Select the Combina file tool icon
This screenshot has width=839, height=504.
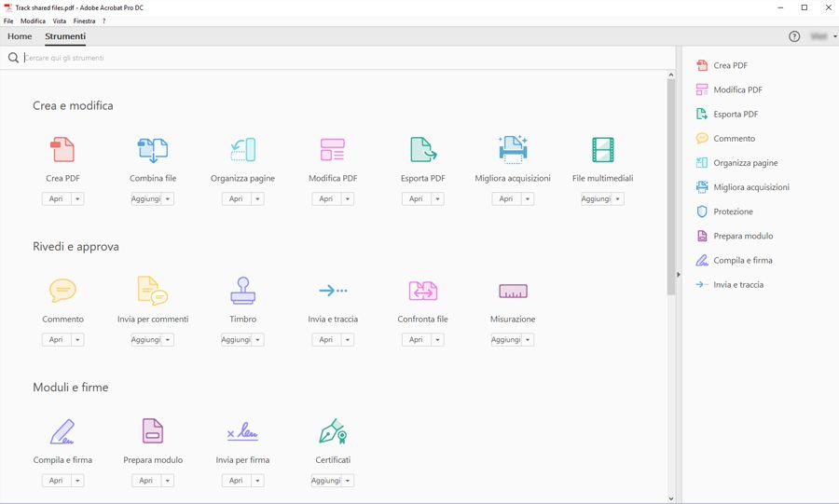tap(153, 150)
